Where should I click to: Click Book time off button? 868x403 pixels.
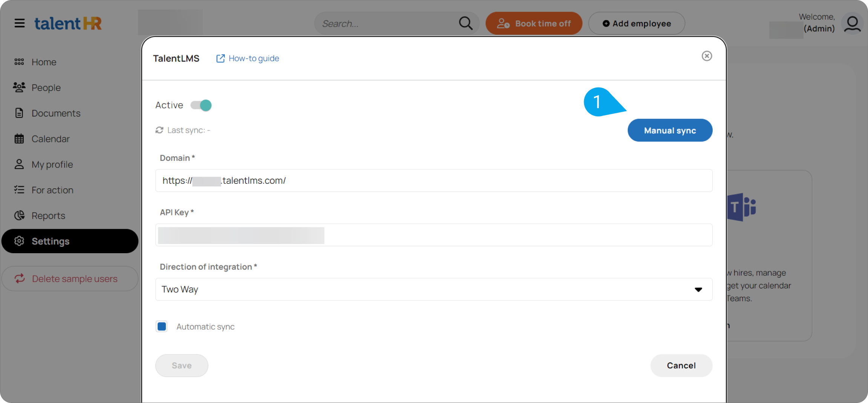[x=534, y=23]
